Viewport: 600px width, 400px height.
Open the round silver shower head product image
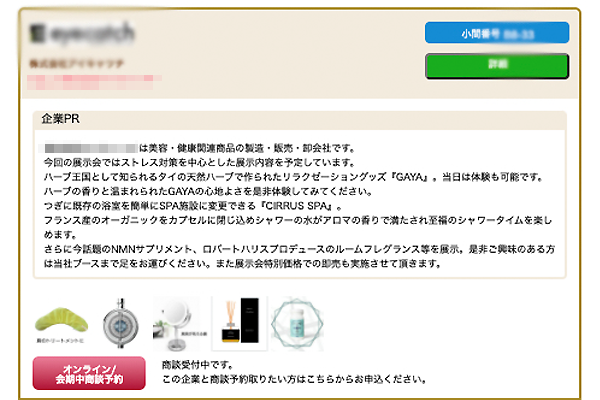coord(121,323)
